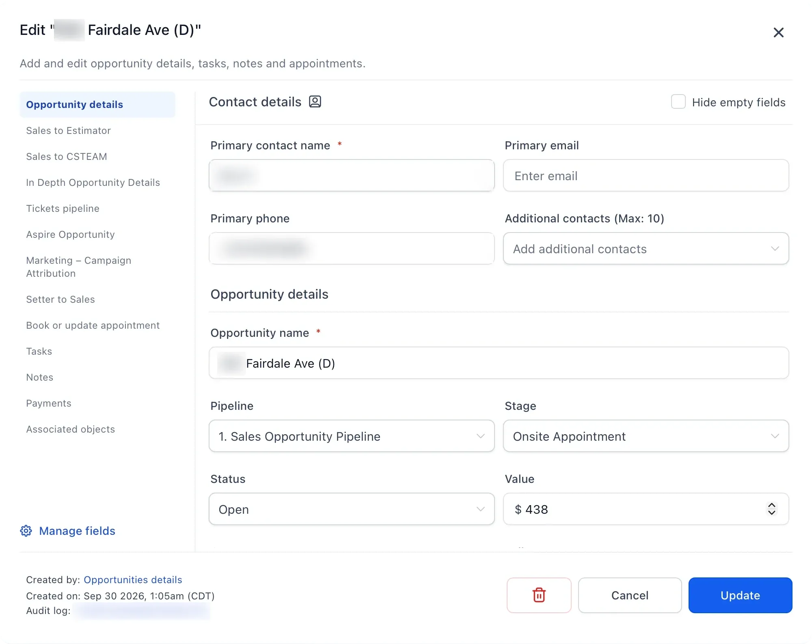This screenshot has height=644, width=812.
Task: Click the Manage fields link
Action: (x=77, y=531)
